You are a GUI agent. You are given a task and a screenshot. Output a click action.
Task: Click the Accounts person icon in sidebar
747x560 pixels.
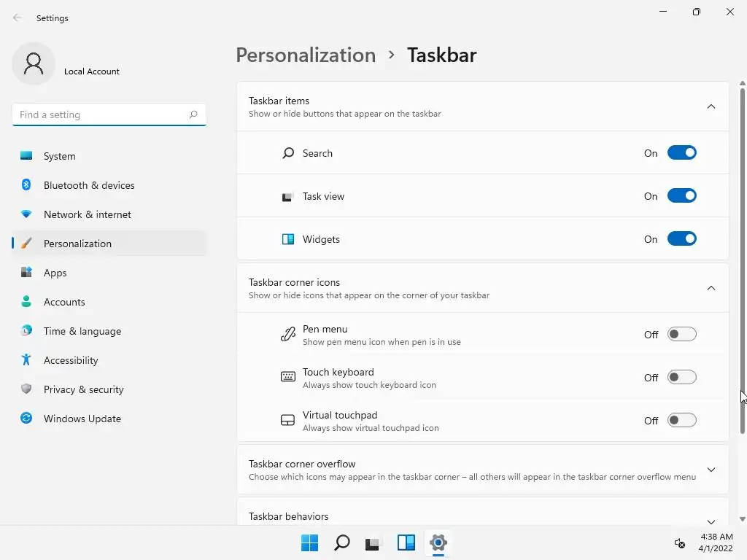click(x=26, y=301)
